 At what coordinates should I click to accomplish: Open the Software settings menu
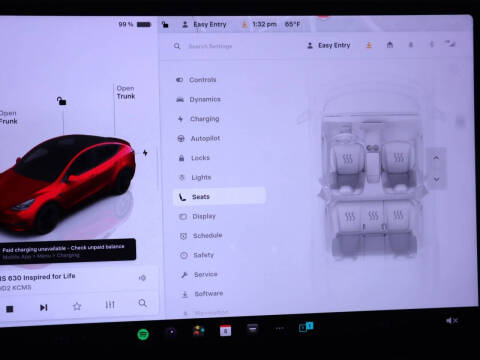pos(202,294)
